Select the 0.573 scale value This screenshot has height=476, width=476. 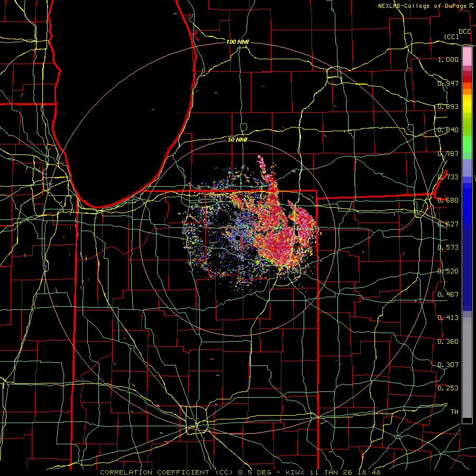pos(448,248)
